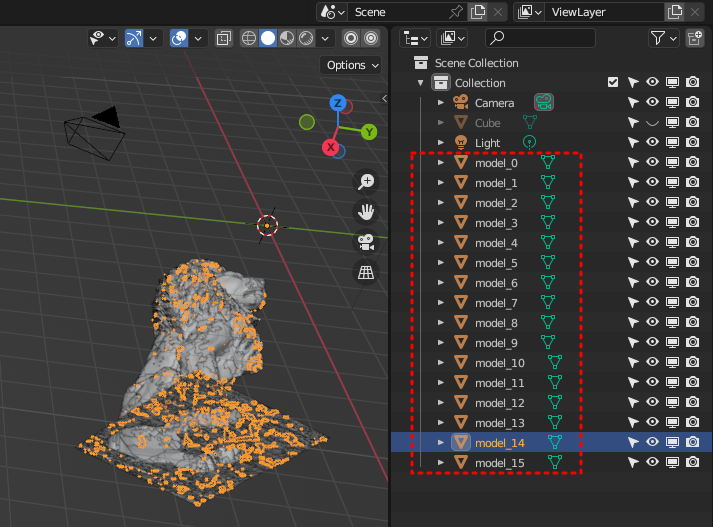This screenshot has width=713, height=527.
Task: Disable render for model_10 camera icon
Action: tap(692, 362)
